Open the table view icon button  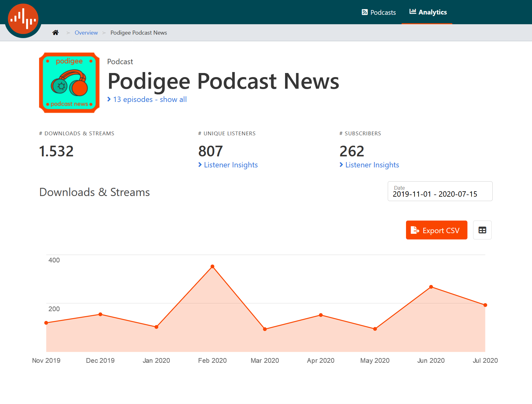tap(482, 230)
